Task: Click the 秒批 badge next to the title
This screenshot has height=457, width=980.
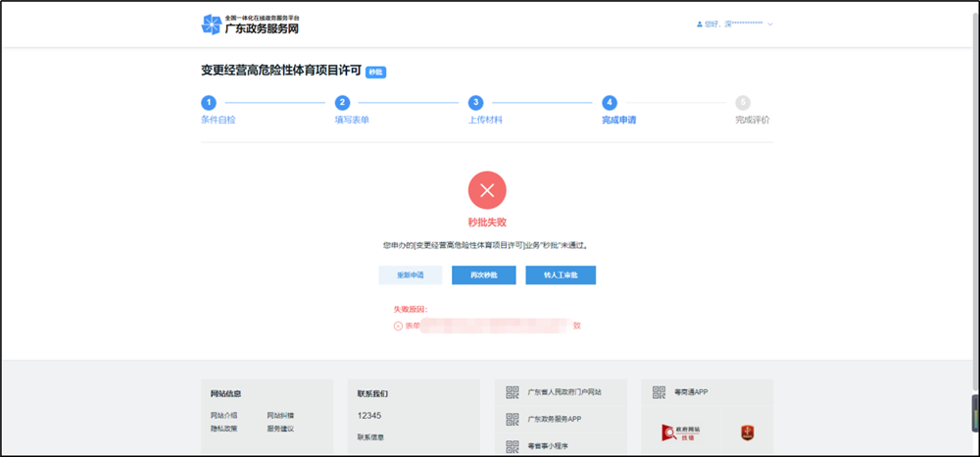Action: 375,72
